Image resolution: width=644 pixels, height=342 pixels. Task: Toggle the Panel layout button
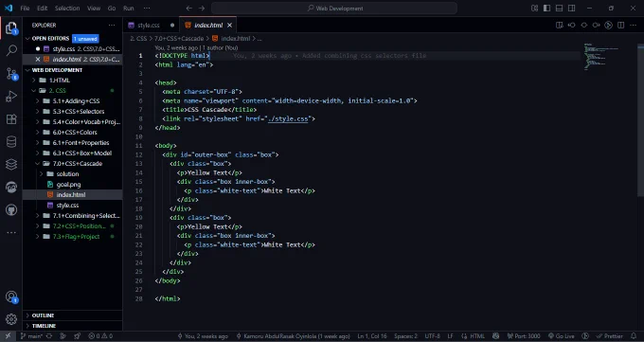click(x=559, y=9)
